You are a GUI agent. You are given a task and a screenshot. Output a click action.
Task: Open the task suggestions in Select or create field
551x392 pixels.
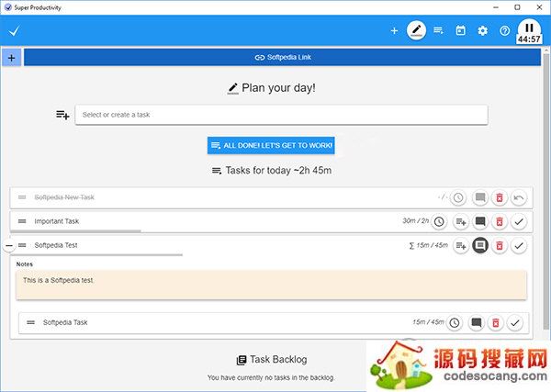(x=281, y=115)
